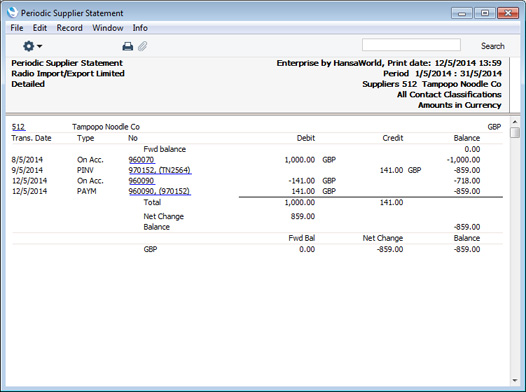
Task: Open invoice link 970152, (TN2564)
Action: click(x=160, y=170)
